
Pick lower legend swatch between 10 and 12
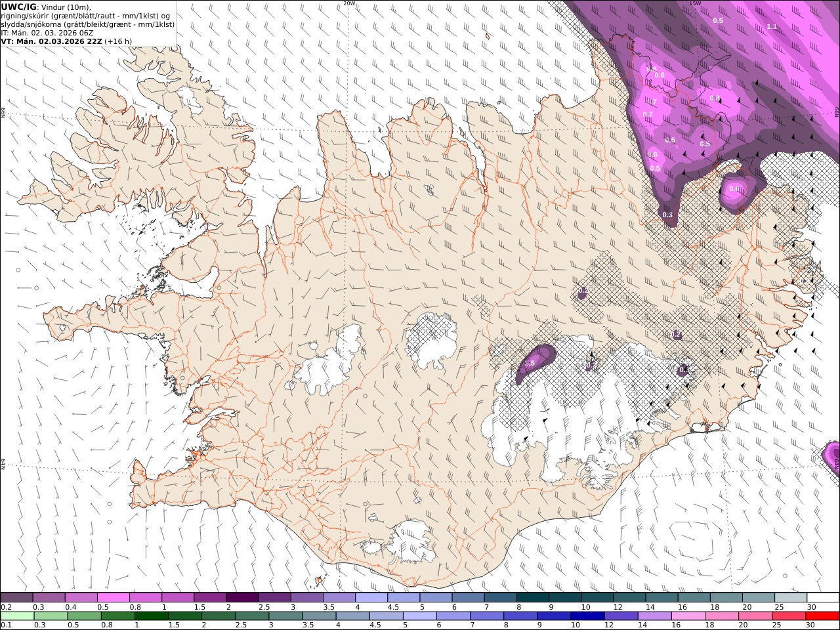click(x=587, y=616)
